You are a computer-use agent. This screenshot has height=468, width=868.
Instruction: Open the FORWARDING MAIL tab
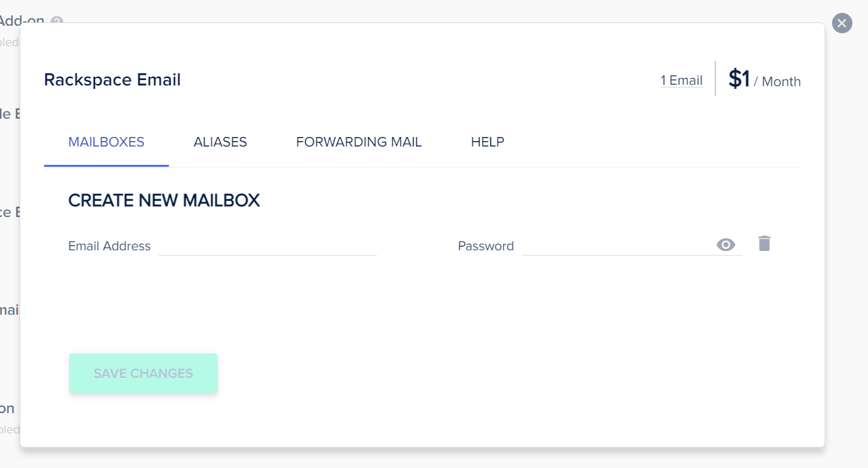(359, 142)
